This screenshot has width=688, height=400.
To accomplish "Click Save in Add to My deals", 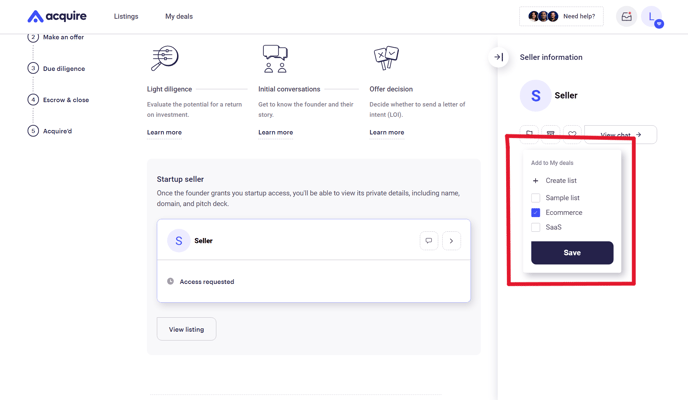I will [572, 253].
